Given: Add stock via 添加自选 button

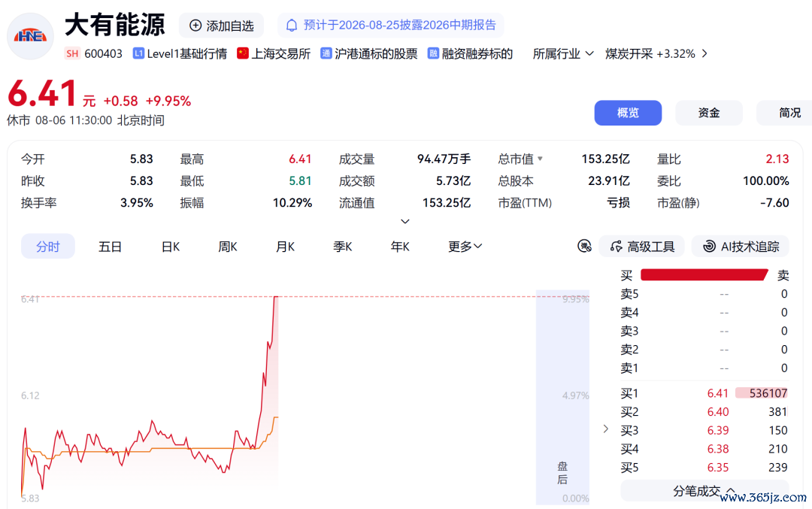Looking at the screenshot, I should click(x=221, y=26).
